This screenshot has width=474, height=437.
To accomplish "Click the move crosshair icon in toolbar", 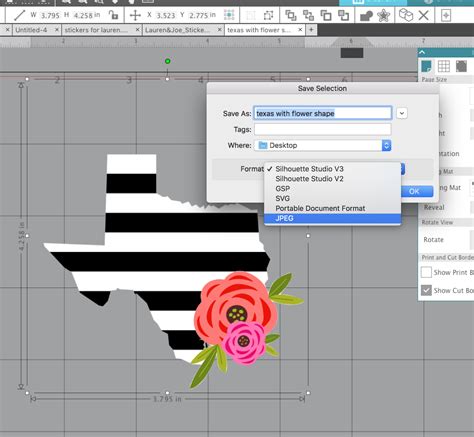I will tap(135, 15).
